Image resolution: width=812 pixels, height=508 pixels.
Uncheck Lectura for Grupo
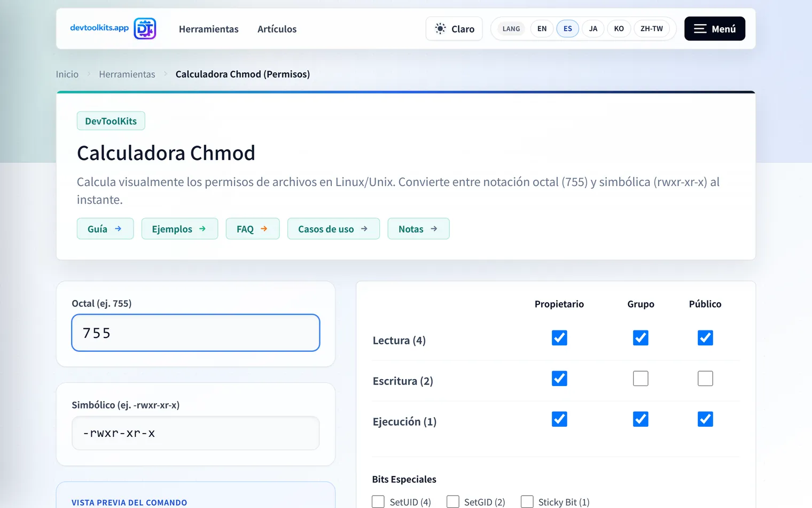coord(641,338)
